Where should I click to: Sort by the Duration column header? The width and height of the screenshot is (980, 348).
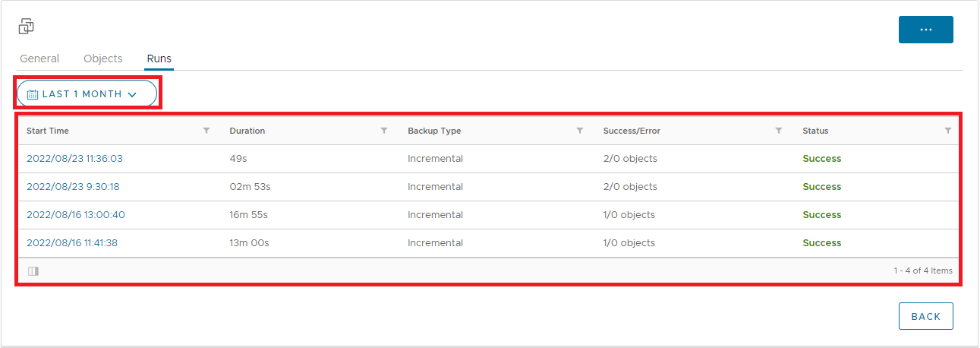(x=247, y=131)
